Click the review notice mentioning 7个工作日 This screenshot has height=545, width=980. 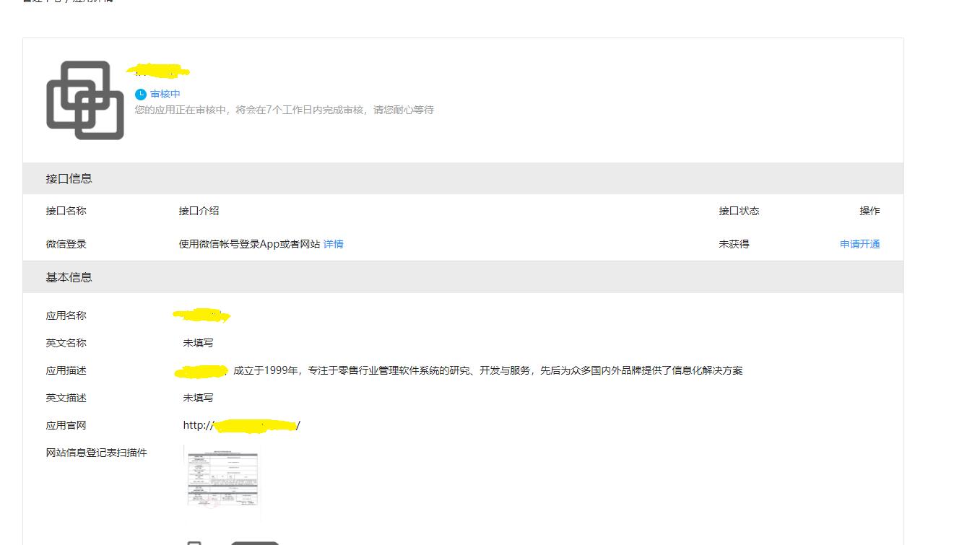coord(285,110)
